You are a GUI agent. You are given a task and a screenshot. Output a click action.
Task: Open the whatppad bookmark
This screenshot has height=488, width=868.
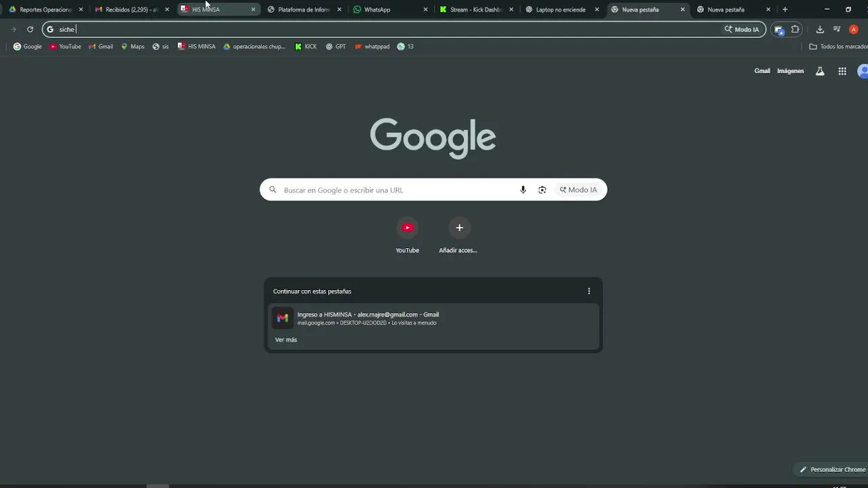(372, 47)
